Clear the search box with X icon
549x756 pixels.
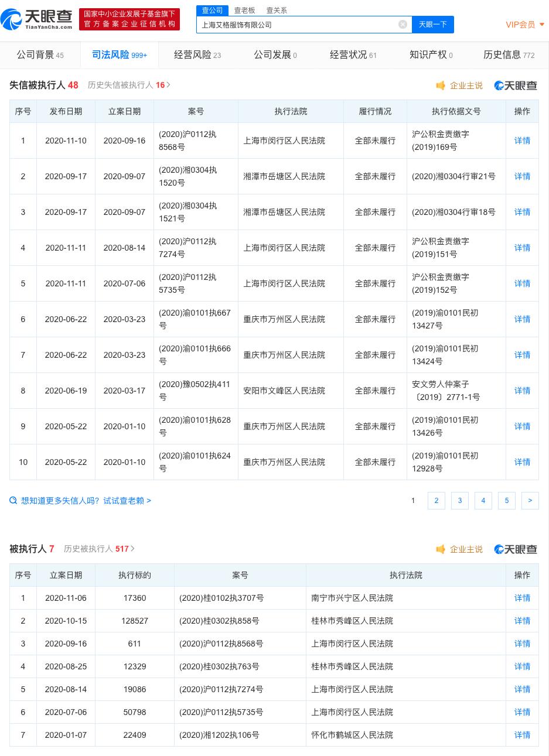[403, 25]
